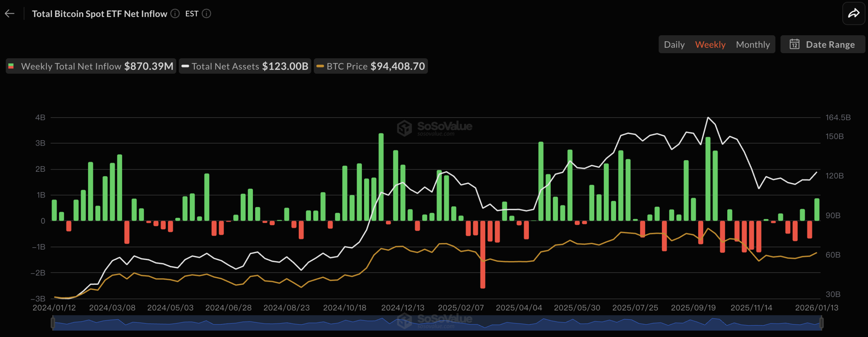Select the Weekly interval tab
This screenshot has height=337, width=868.
click(x=710, y=44)
